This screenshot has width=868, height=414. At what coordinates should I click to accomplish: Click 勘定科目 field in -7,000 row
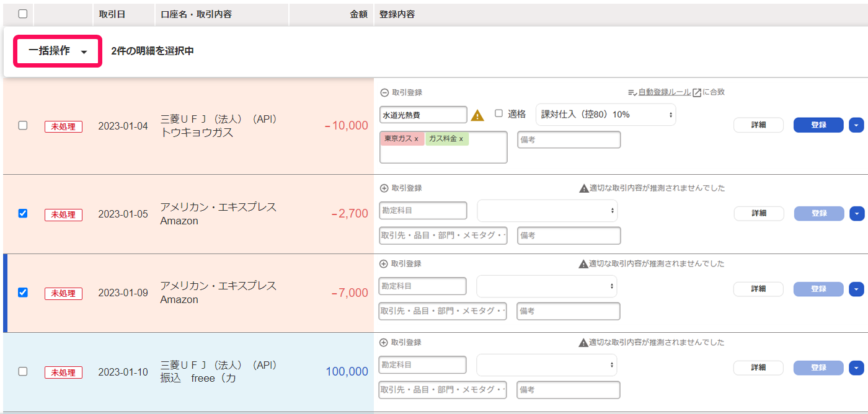click(423, 286)
